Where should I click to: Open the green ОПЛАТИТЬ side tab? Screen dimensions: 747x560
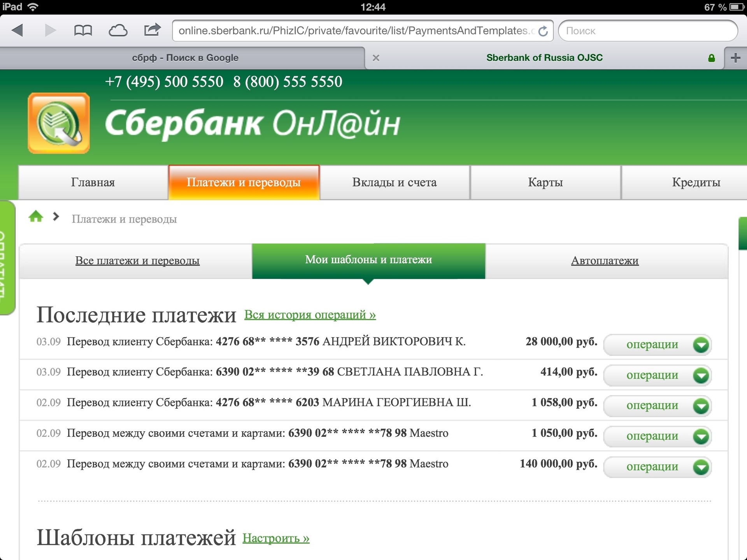(x=7, y=258)
